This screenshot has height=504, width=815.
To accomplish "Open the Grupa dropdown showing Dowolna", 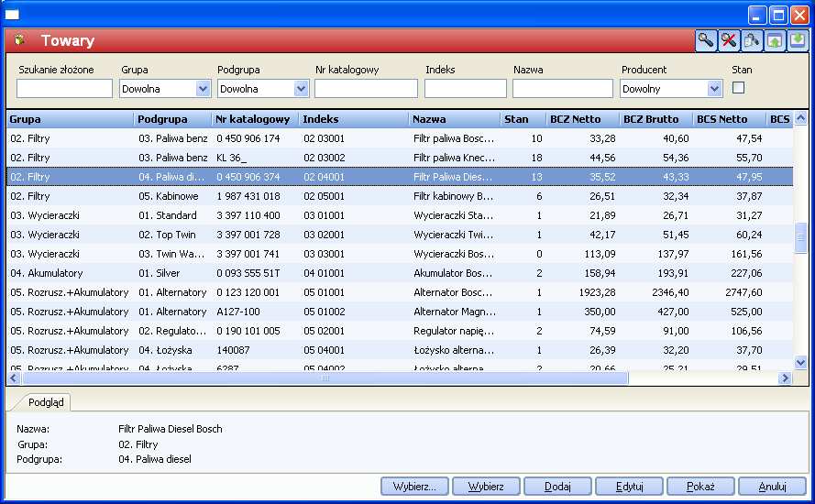I will click(164, 89).
